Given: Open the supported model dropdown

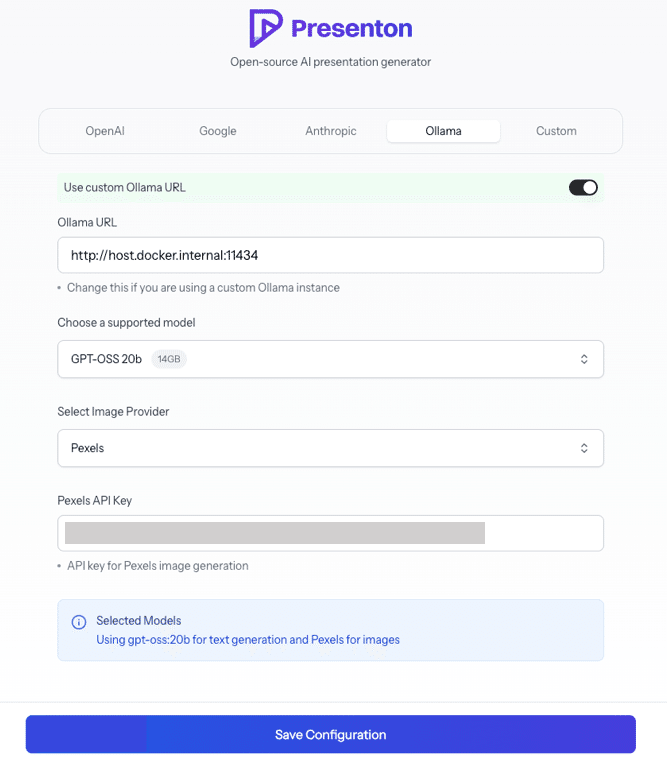Looking at the screenshot, I should pyautogui.click(x=330, y=359).
